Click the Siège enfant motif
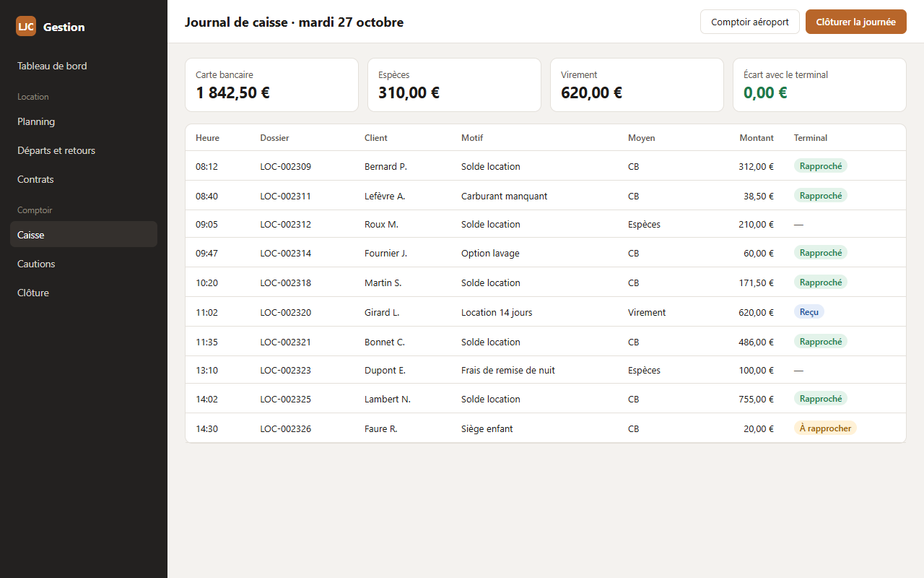 click(487, 428)
